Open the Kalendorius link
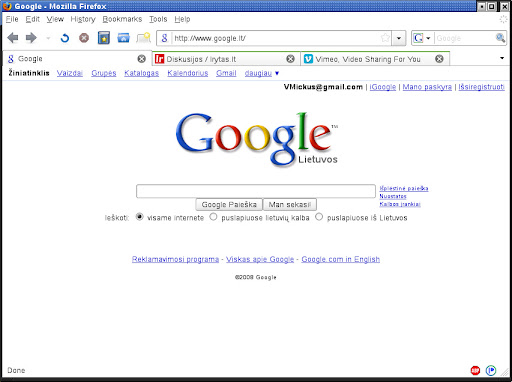 point(188,73)
